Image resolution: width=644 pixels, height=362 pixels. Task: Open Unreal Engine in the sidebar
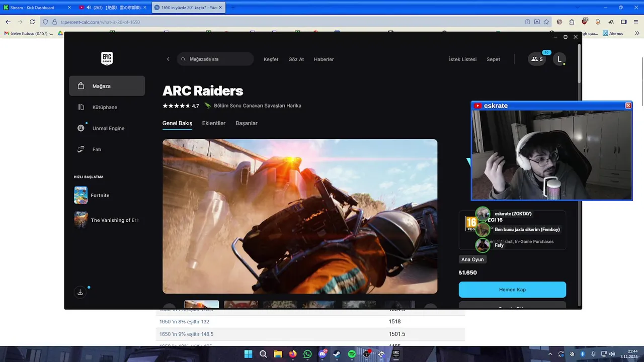tap(107, 128)
